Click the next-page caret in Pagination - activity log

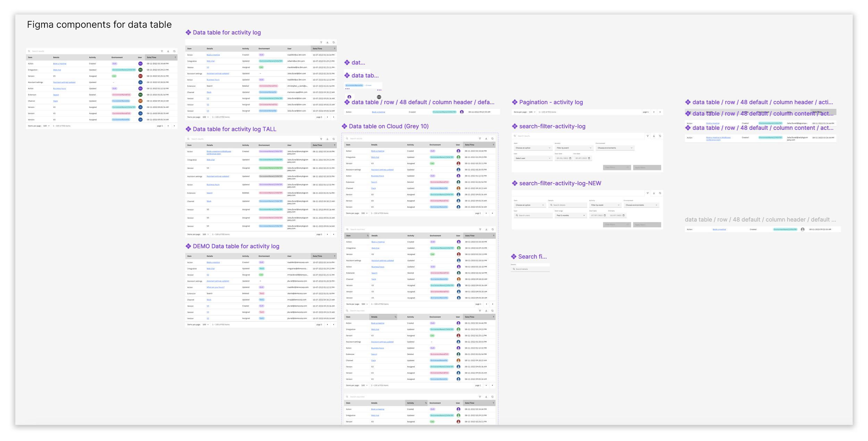tap(660, 112)
